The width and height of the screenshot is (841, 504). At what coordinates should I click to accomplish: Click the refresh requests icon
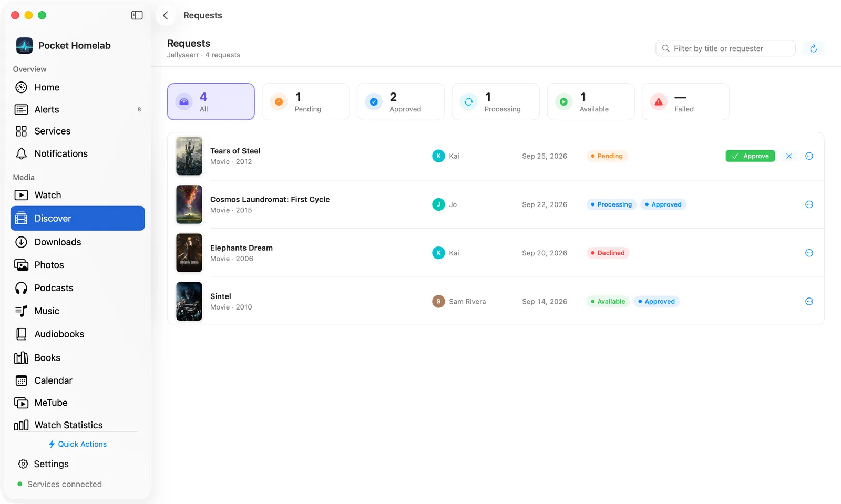tap(813, 48)
